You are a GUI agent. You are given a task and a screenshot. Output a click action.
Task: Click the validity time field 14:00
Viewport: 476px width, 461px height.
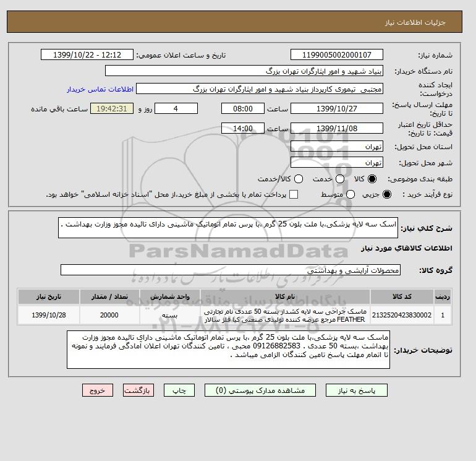243,128
